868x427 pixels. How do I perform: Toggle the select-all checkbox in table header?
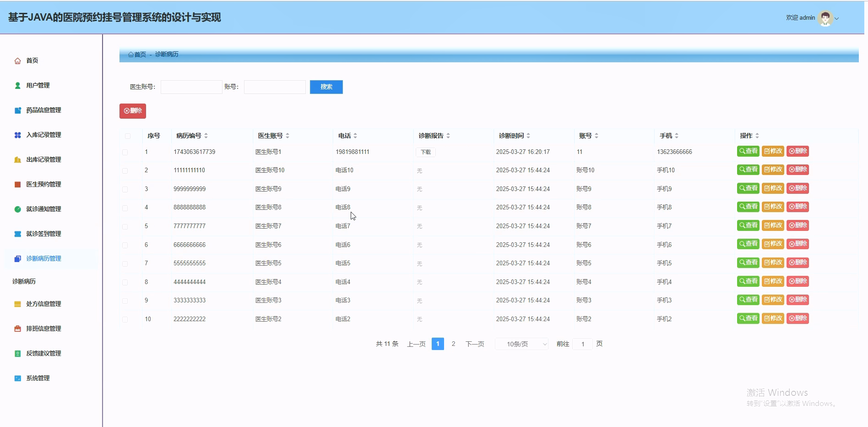click(128, 136)
